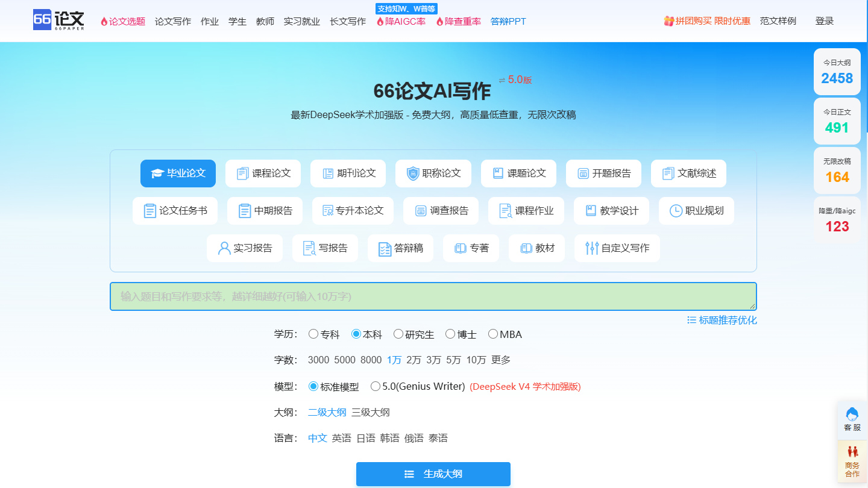
Task: Open the 降AIGC率 menu item
Action: 401,21
